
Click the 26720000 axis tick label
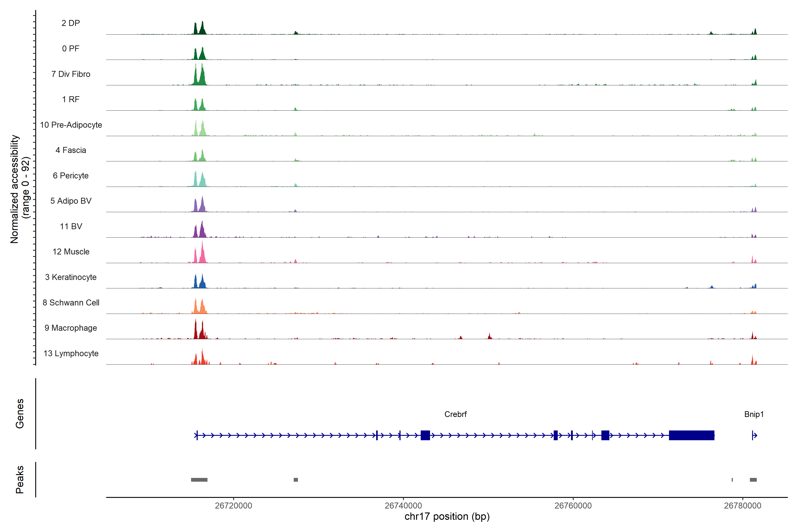pos(233,506)
